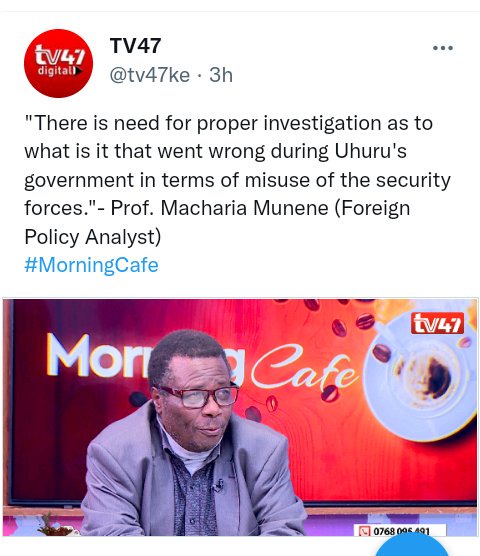Click the red phone icon beside 0768 number
The width and height of the screenshot is (480, 556).
(364, 531)
